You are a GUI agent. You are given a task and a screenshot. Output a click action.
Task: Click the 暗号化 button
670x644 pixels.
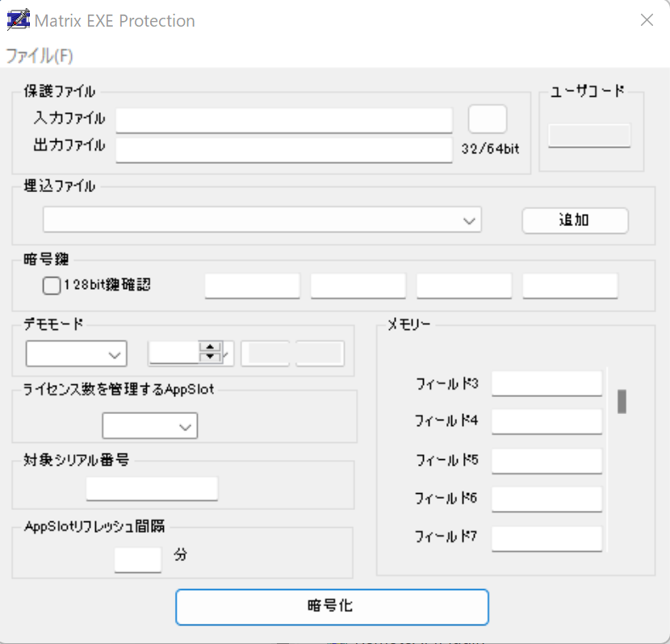332,607
